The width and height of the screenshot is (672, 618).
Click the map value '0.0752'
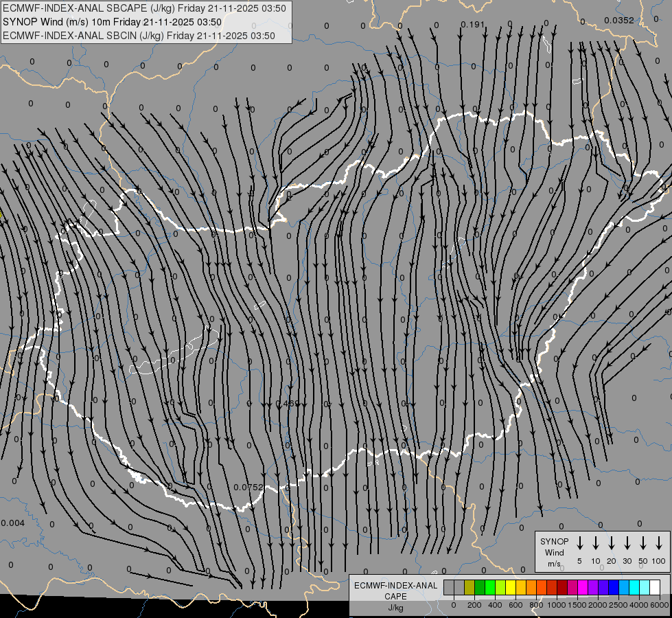(248, 488)
